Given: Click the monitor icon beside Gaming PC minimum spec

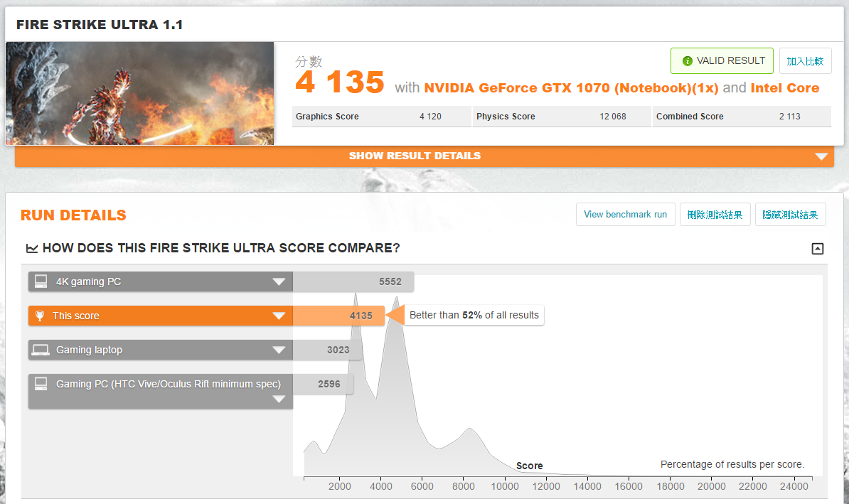Looking at the screenshot, I should [x=41, y=384].
